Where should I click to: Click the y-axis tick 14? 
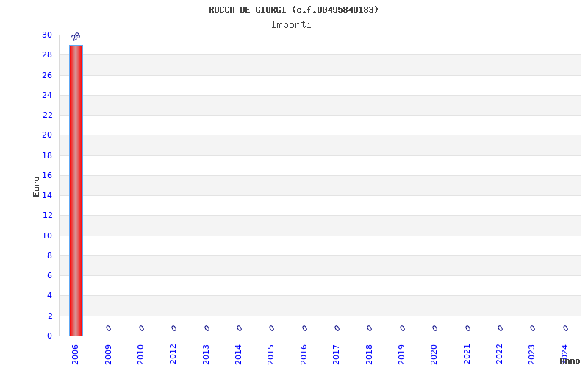pyautogui.click(x=47, y=195)
